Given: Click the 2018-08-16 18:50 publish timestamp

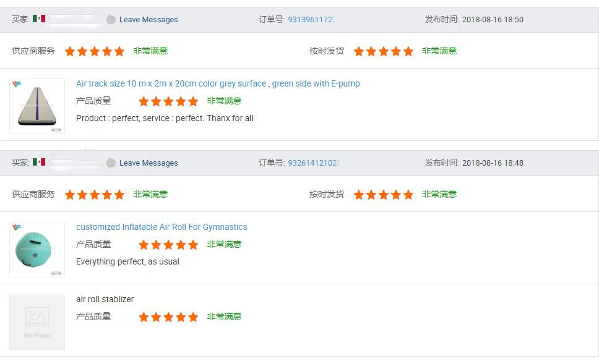Looking at the screenshot, I should click(493, 20).
